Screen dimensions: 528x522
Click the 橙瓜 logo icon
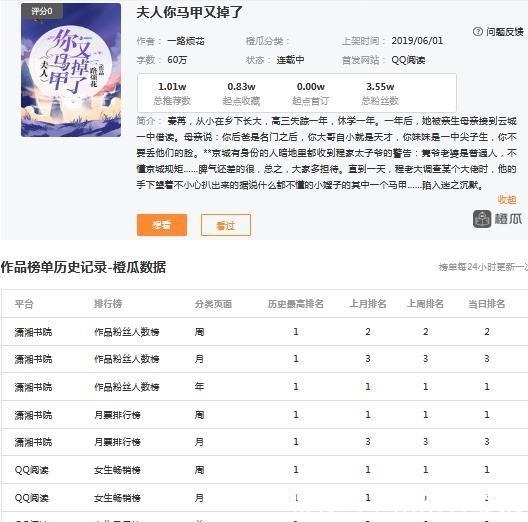pyautogui.click(x=482, y=219)
